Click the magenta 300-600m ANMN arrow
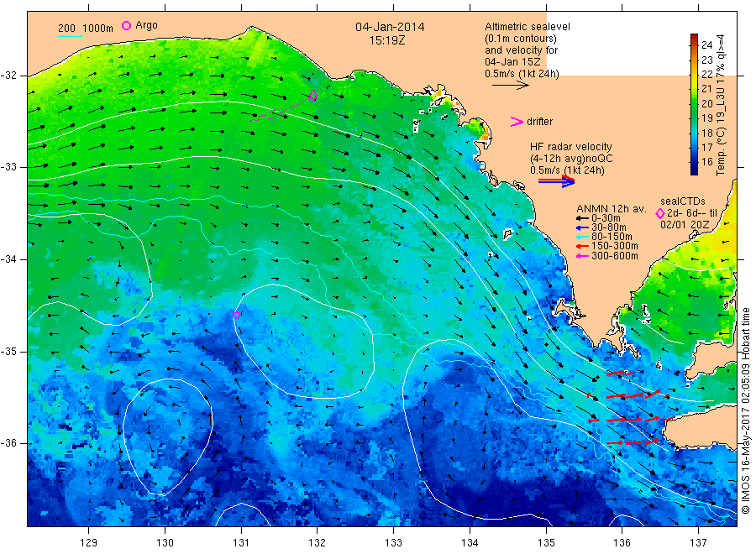This screenshot has height=554, width=756. coord(582,256)
